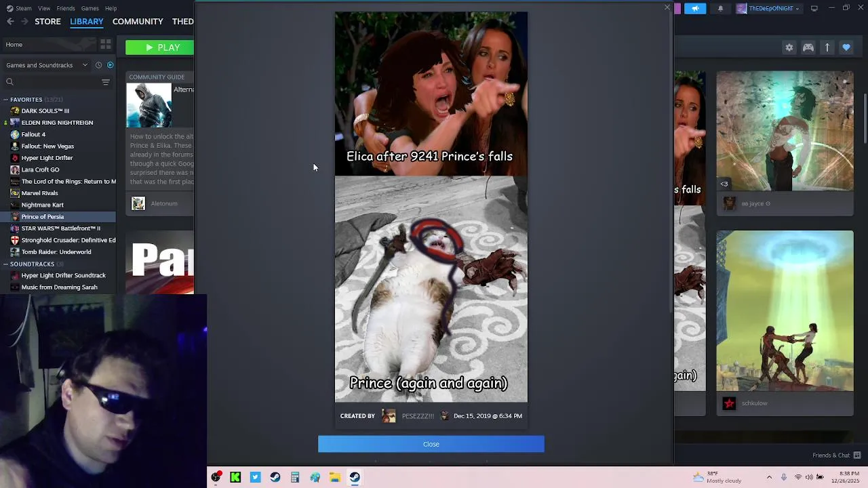Select Lara Croft GO in library

click(40, 169)
